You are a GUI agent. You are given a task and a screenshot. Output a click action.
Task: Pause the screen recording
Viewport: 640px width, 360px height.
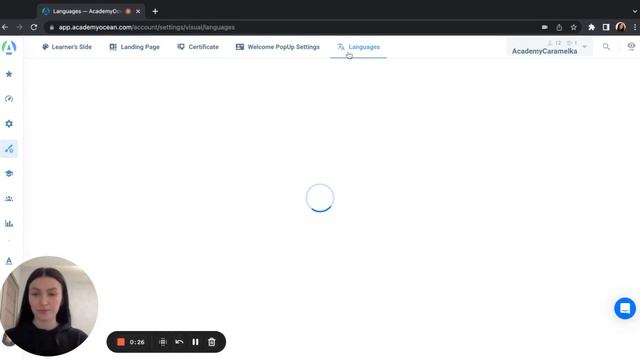tap(195, 342)
